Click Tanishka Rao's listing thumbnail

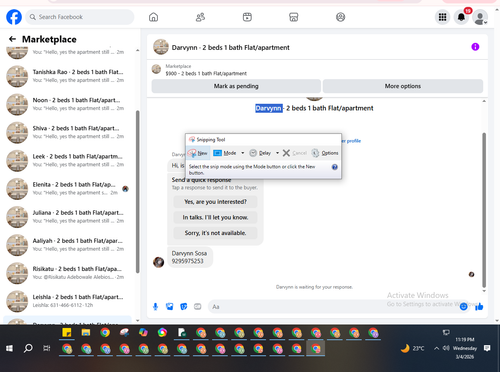click(x=17, y=76)
